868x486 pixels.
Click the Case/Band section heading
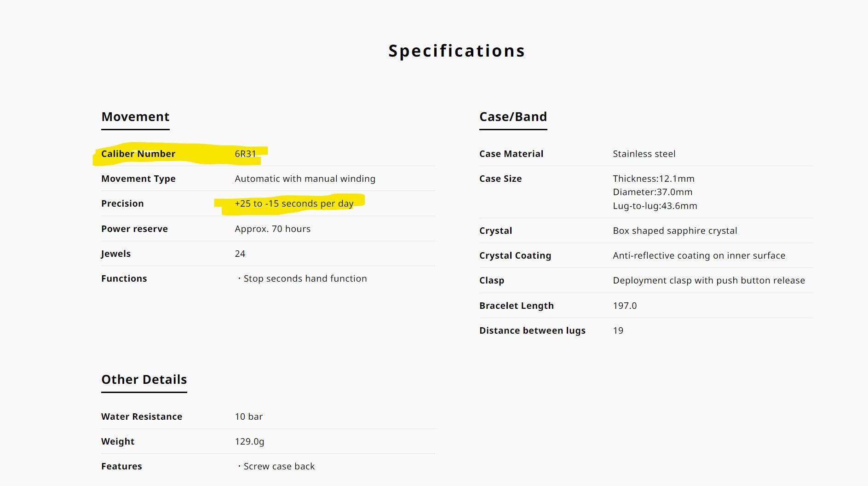coord(513,117)
